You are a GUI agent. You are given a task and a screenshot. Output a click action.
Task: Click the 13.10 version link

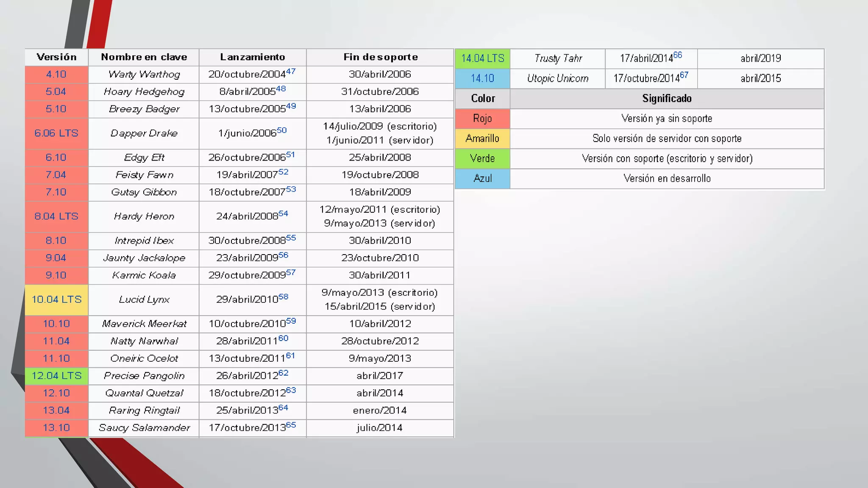[56, 428]
